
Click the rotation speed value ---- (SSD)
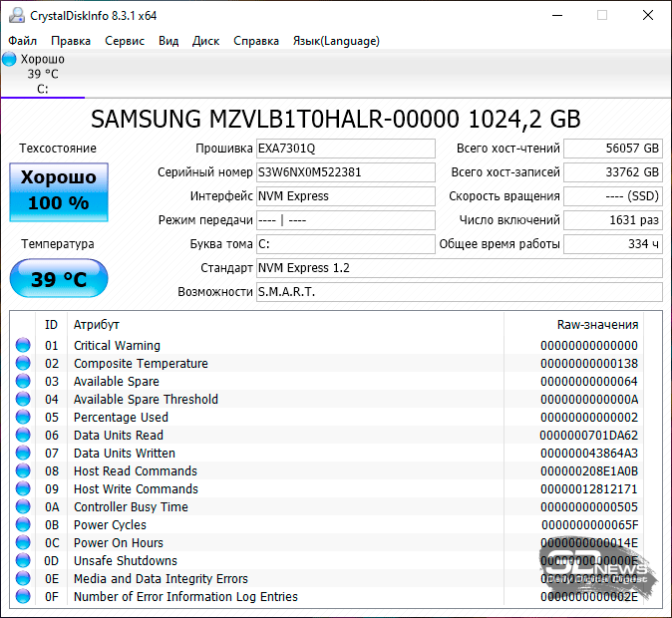[x=613, y=196]
